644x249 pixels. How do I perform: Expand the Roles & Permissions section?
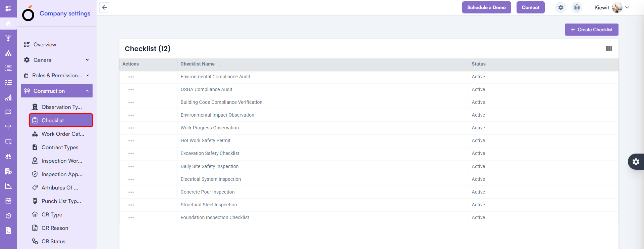(57, 75)
